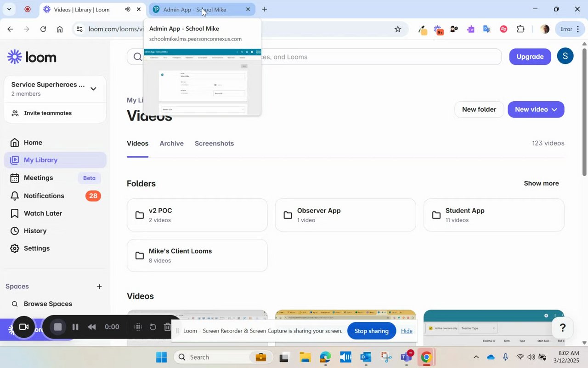Go to browser home page
The height and width of the screenshot is (368, 588).
[x=60, y=29]
